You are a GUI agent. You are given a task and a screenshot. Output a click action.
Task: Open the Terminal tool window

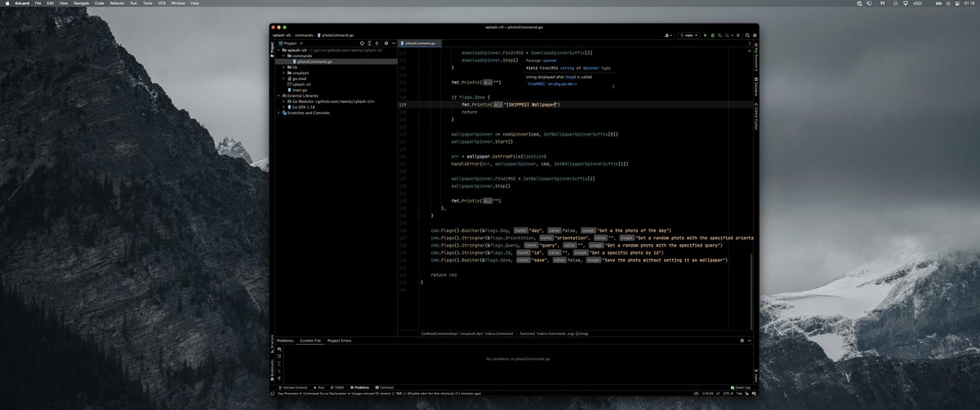pos(384,387)
